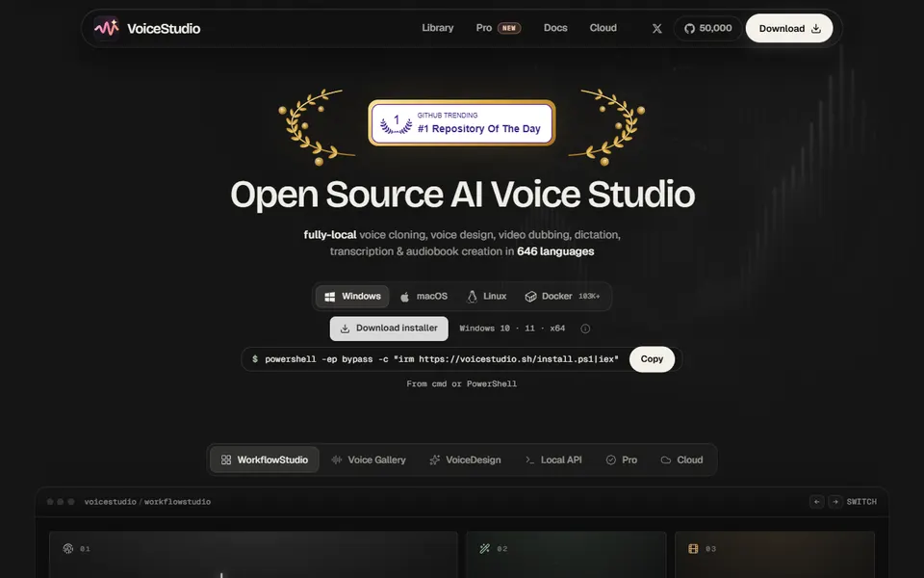
Task: Select the Docker platform tab
Action: tap(562, 296)
